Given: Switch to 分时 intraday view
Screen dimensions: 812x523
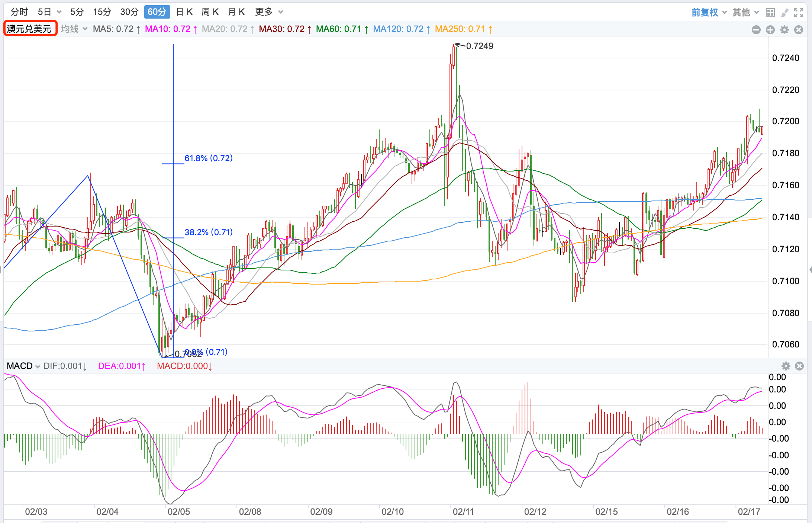Looking at the screenshot, I should pyautogui.click(x=19, y=12).
